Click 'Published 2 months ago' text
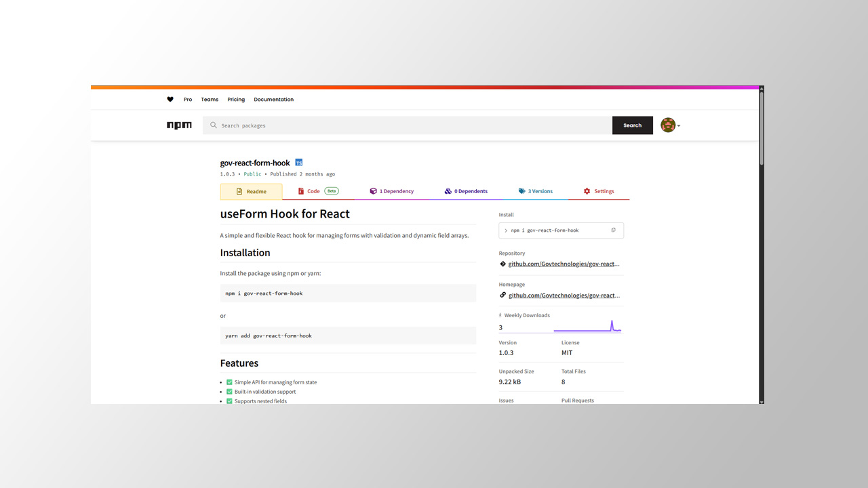Image resolution: width=868 pixels, height=488 pixels. (x=302, y=174)
